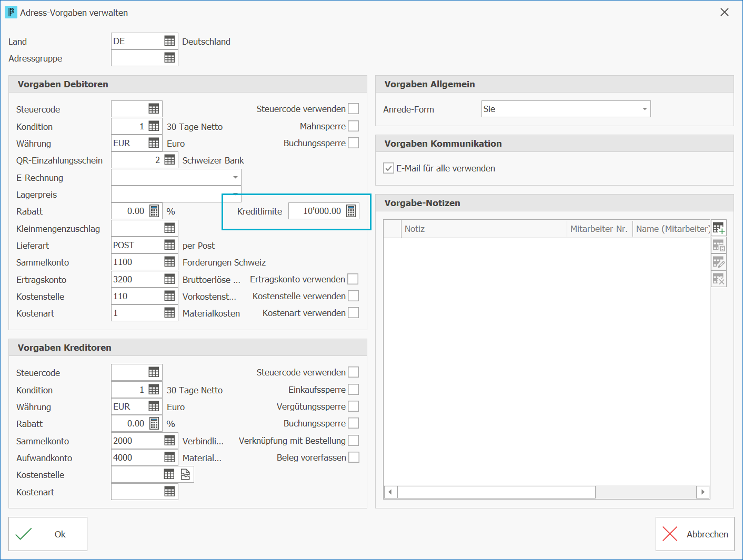
Task: Expand the Anrede-Form dropdown
Action: (x=645, y=109)
